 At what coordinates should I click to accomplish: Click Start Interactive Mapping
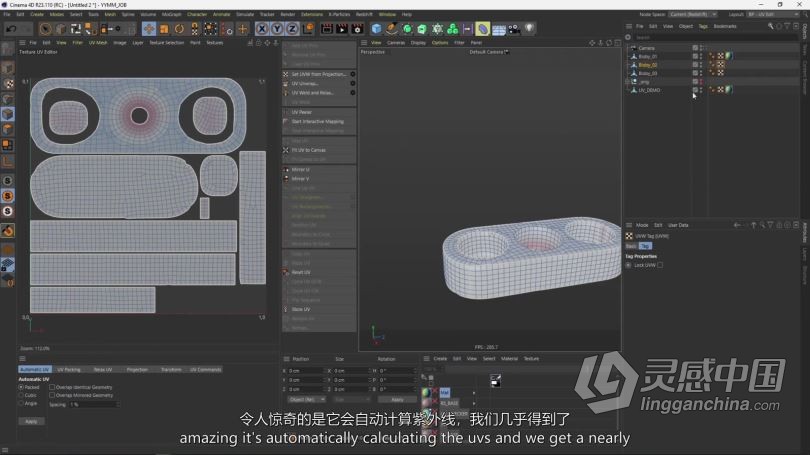319,121
